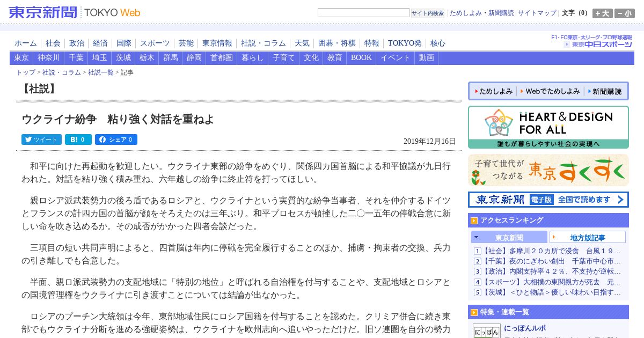This screenshot has height=338, width=644.
Task: Open the 政治 section
Action: 77,43
